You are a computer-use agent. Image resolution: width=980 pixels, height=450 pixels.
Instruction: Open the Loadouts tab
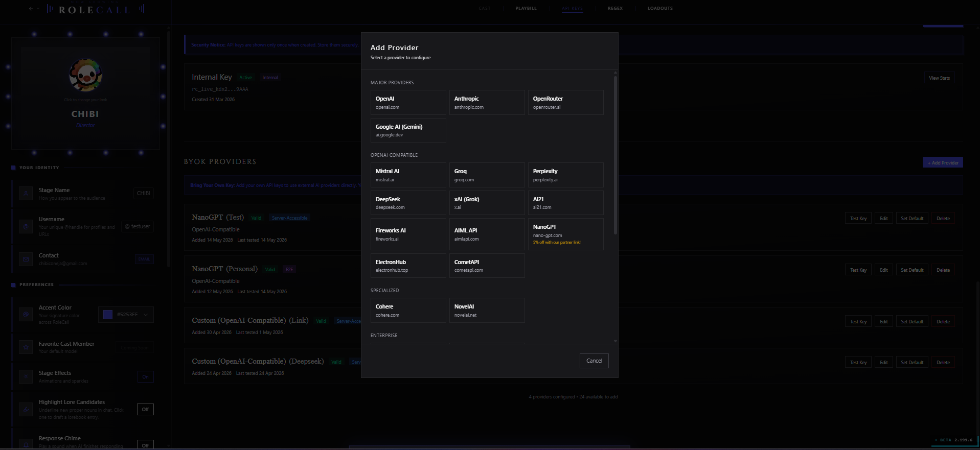click(660, 8)
